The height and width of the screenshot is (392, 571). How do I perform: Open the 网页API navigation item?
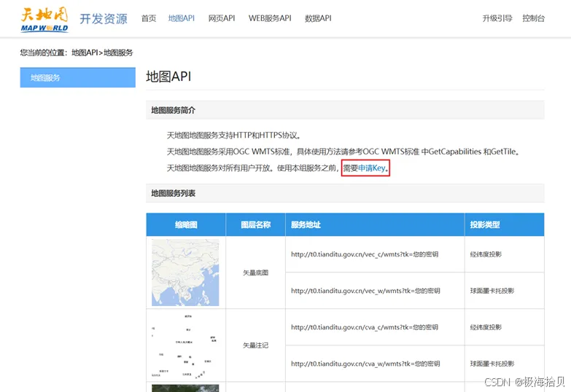[222, 18]
